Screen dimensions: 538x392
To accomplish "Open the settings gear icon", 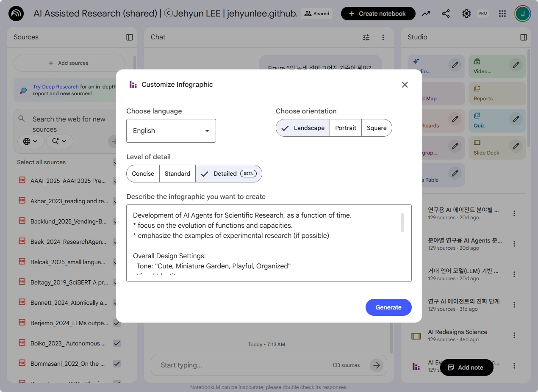I will click(x=466, y=14).
